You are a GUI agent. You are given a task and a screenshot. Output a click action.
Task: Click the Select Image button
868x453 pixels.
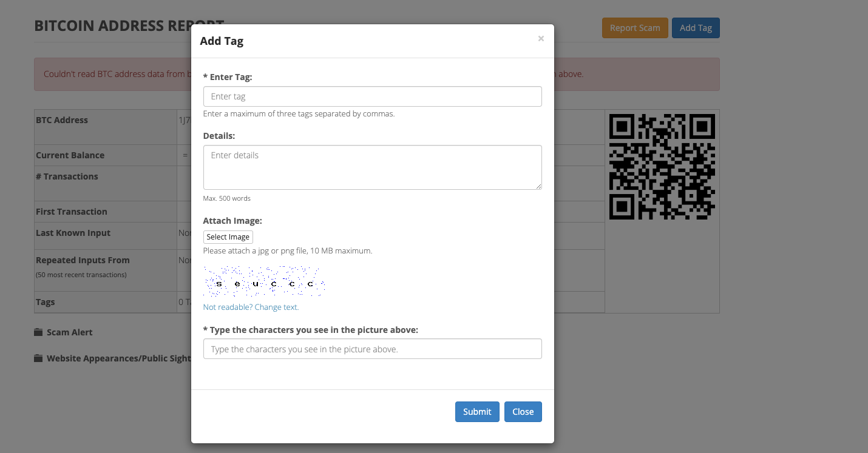click(228, 237)
